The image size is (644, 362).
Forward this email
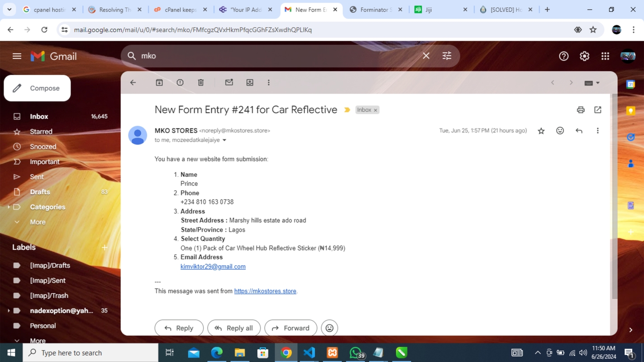pos(291,328)
